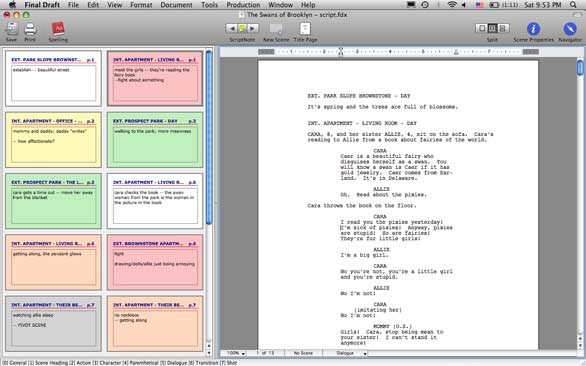Open the 100% zoom dropdown
Viewport: 586px width, 366px height.
[235, 353]
